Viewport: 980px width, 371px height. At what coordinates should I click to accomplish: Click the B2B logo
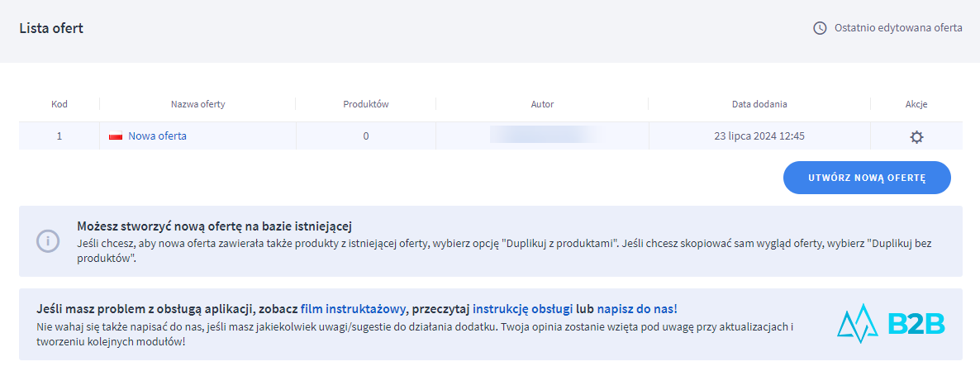(890, 324)
